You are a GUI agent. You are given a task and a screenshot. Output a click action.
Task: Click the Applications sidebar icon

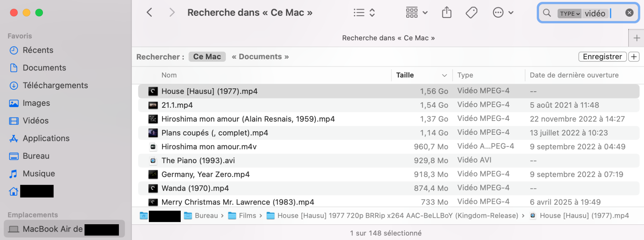tap(14, 138)
